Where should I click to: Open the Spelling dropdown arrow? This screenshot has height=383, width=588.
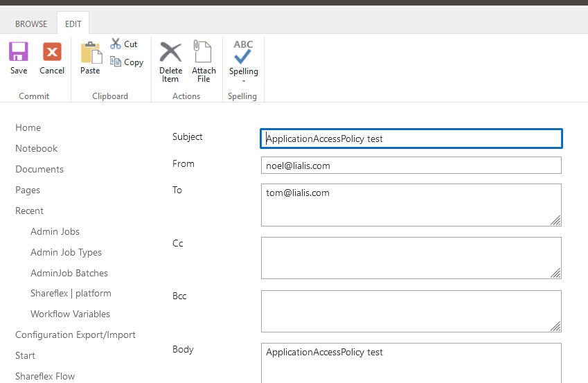click(x=244, y=81)
